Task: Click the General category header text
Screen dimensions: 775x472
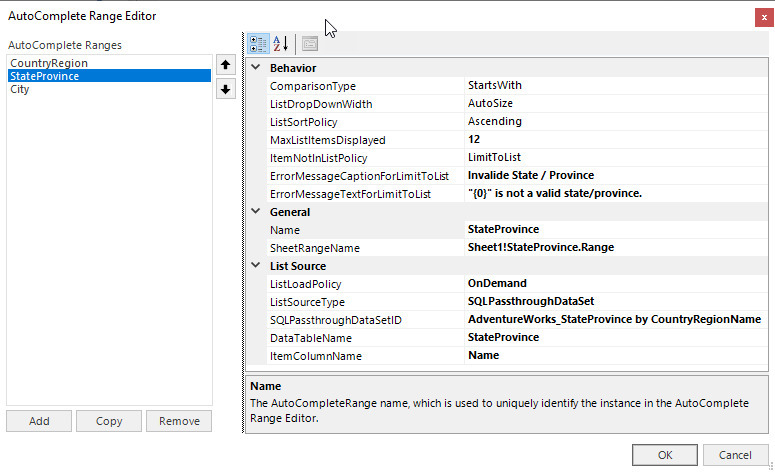Action: tap(290, 212)
